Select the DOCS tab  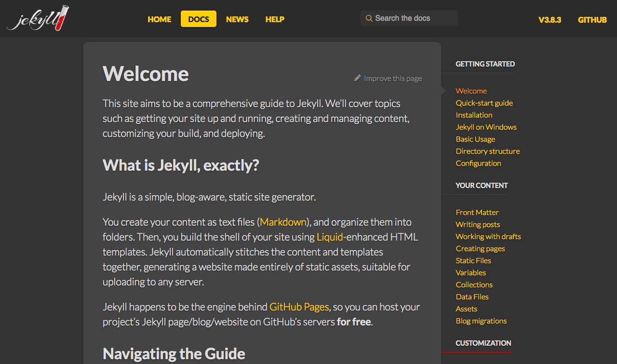[x=199, y=19]
